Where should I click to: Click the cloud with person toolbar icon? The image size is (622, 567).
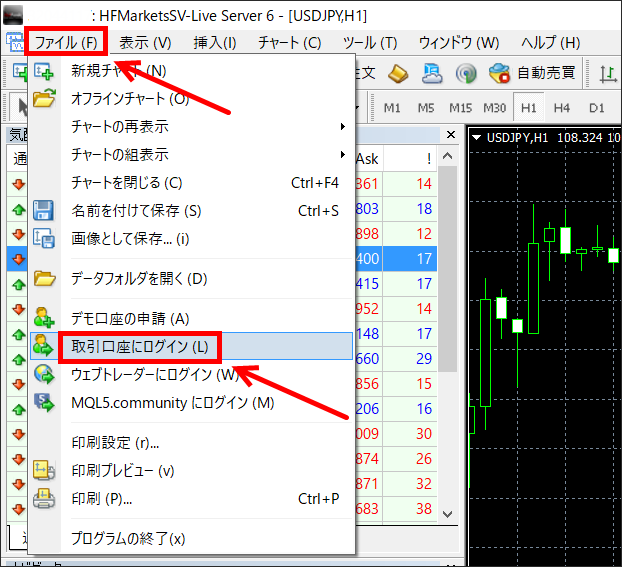(432, 73)
